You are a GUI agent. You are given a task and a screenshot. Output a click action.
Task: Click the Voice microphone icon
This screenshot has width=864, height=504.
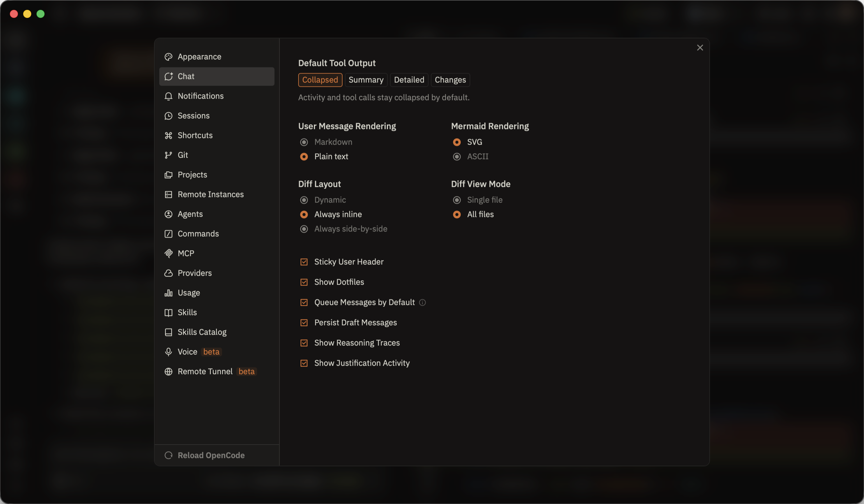pyautogui.click(x=168, y=352)
